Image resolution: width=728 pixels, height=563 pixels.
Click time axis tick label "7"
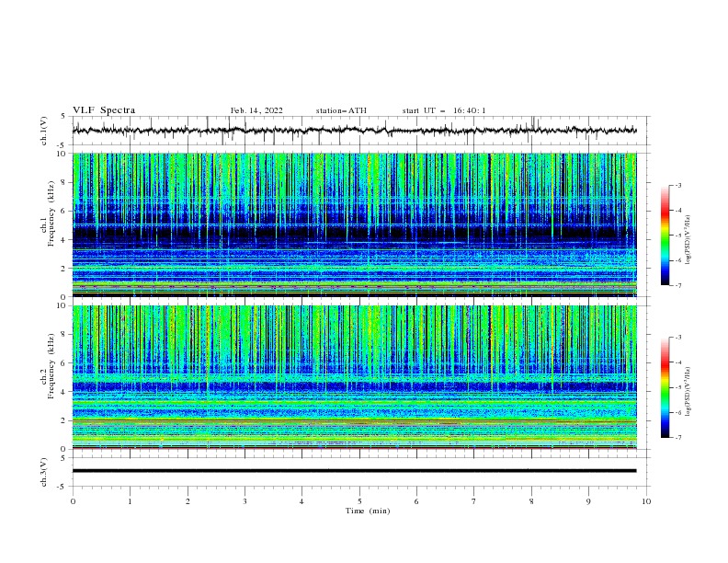[474, 501]
